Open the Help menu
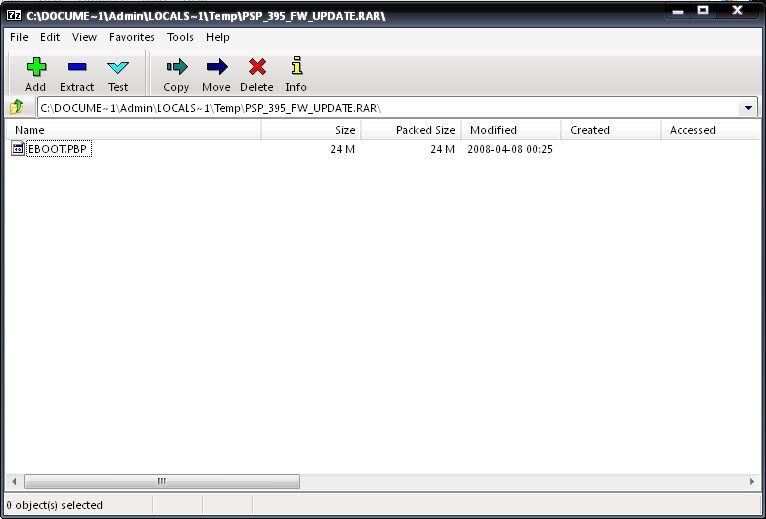 pos(217,37)
